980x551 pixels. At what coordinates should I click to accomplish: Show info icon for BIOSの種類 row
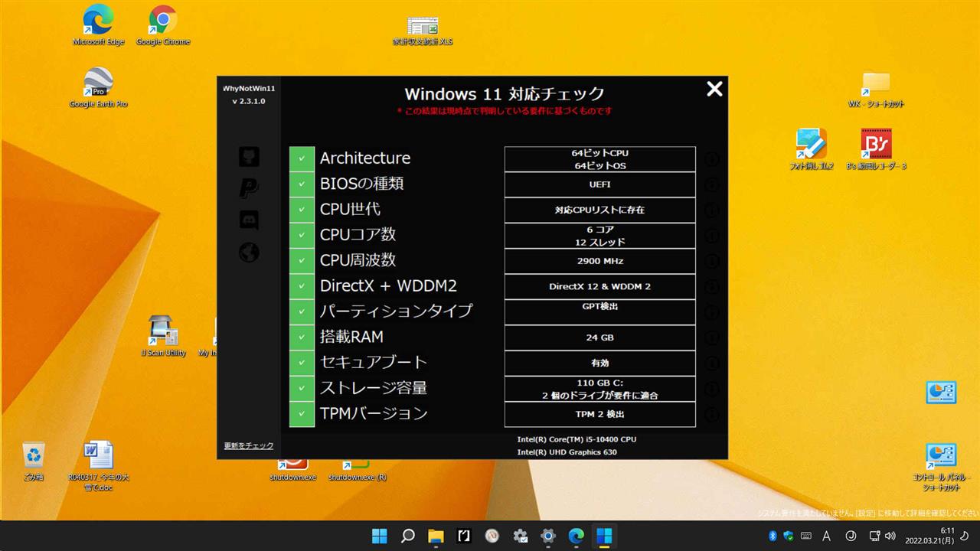711,184
